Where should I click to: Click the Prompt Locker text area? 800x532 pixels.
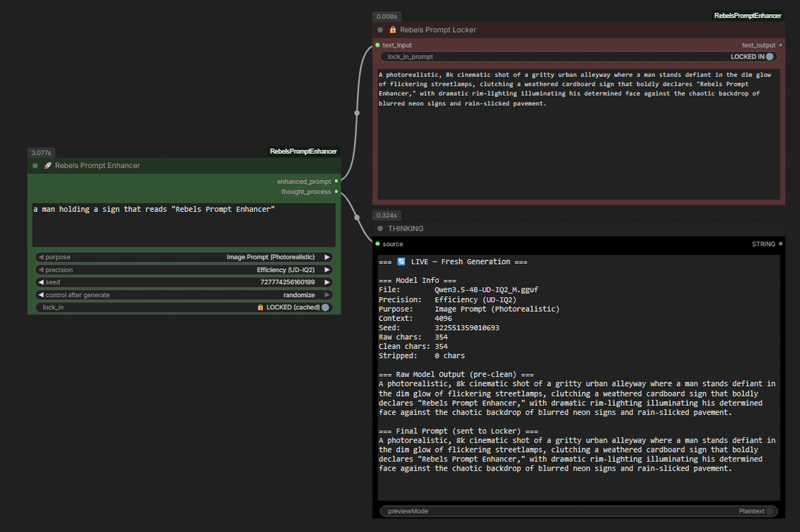tap(579, 133)
